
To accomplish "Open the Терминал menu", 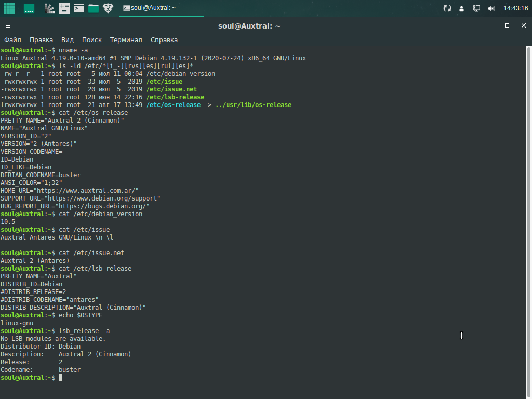I will tap(126, 39).
